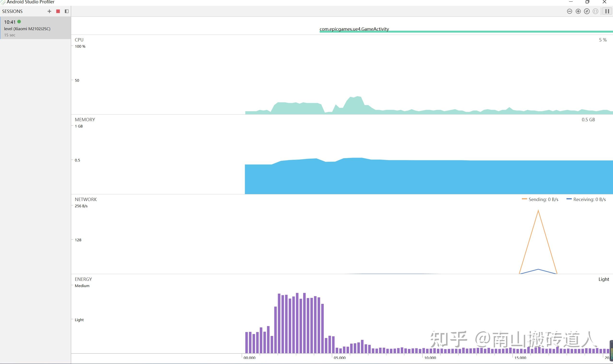
Task: Stop the current session with the red square
Action: click(x=58, y=11)
